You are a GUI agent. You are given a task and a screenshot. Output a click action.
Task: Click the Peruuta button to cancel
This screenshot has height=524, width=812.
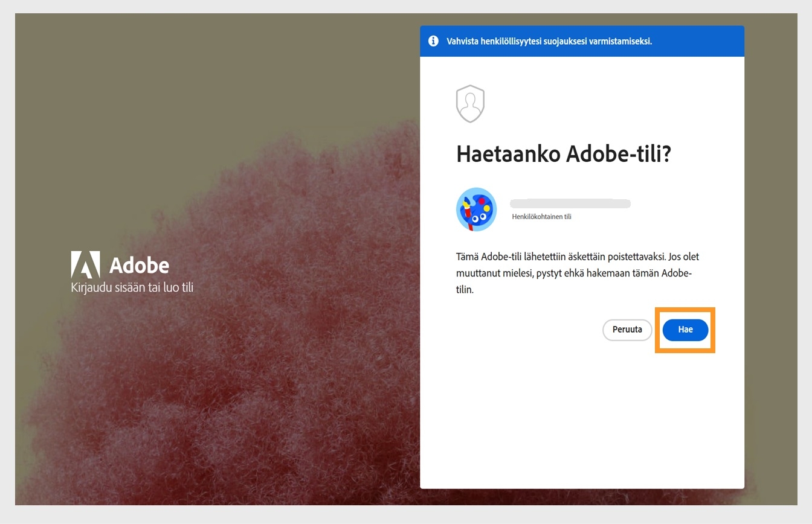(x=627, y=330)
